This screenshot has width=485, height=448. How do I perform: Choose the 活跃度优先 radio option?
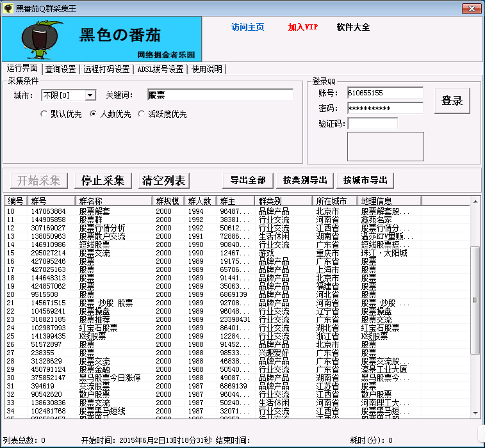pos(142,114)
